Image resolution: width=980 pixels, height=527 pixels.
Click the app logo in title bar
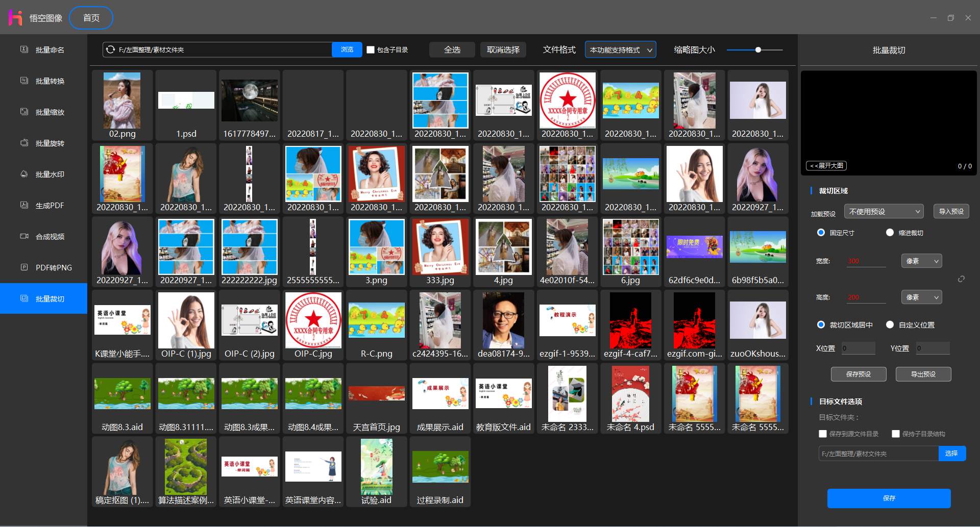[15, 18]
